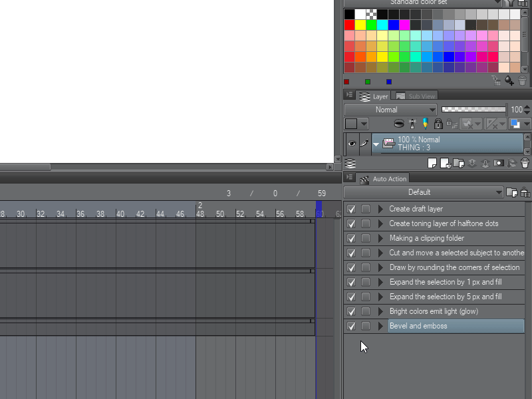
Task: Uncheck the Create draft layer checkbox
Action: click(x=351, y=209)
